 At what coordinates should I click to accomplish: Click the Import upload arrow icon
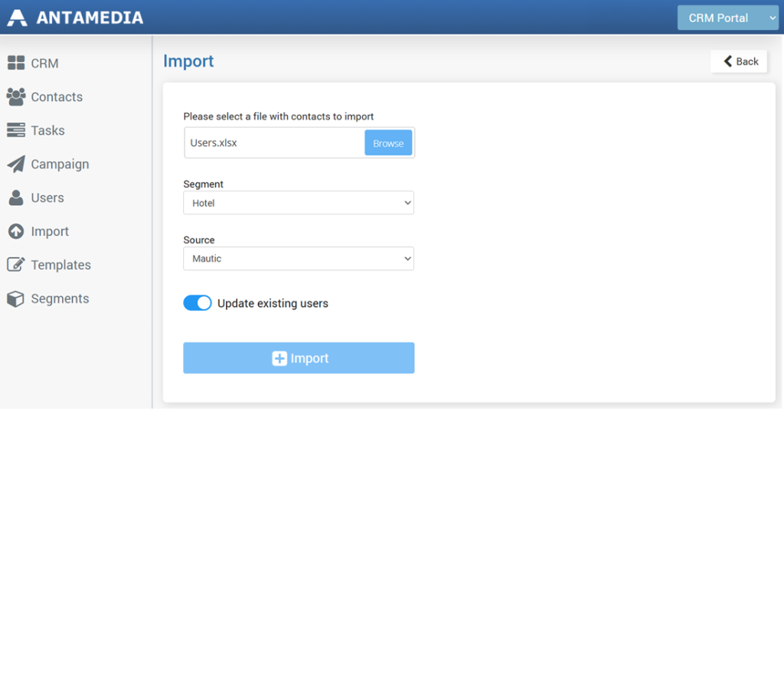(16, 231)
